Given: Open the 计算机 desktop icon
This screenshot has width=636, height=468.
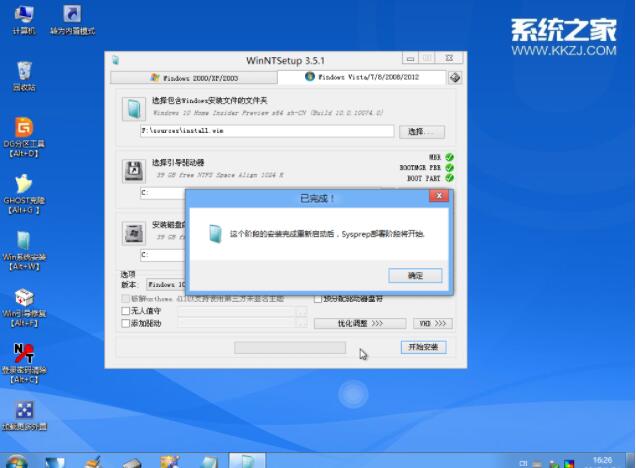Looking at the screenshot, I should [24, 15].
